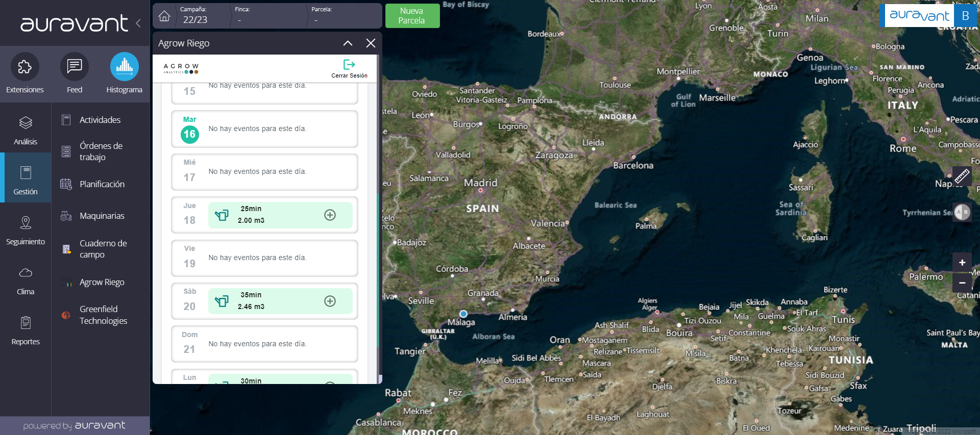
Task: Expand the Thursday 18 irrigation event
Action: [x=330, y=215]
